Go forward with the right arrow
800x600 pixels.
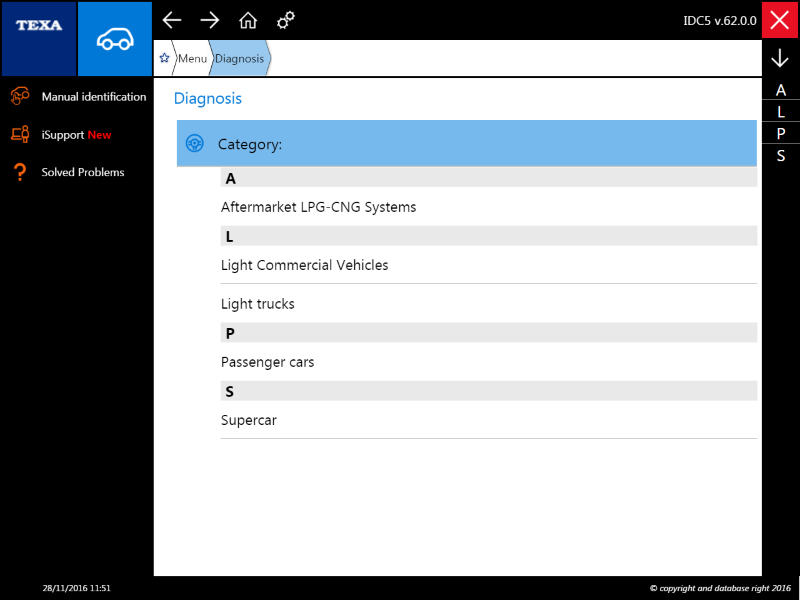coord(210,20)
